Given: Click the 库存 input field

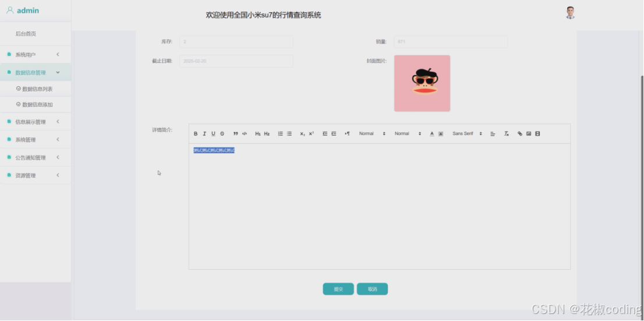Looking at the screenshot, I should pos(236,41).
